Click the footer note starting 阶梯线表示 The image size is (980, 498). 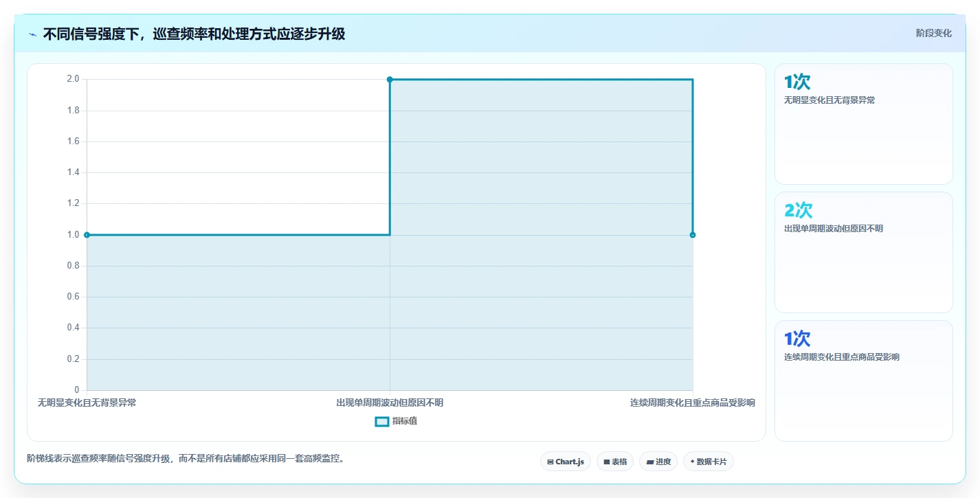(186, 458)
